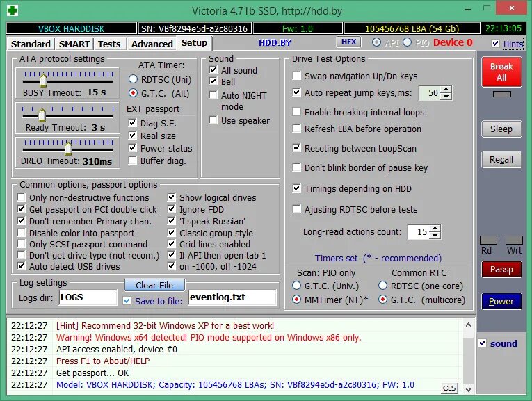Switch to the Advanced tab
Image resolution: width=532 pixels, height=401 pixels.
(152, 44)
